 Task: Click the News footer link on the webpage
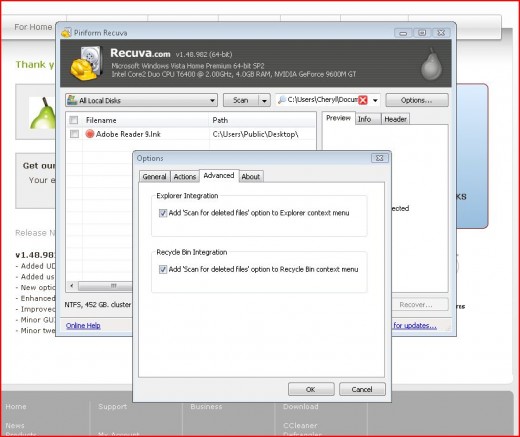click(x=15, y=426)
